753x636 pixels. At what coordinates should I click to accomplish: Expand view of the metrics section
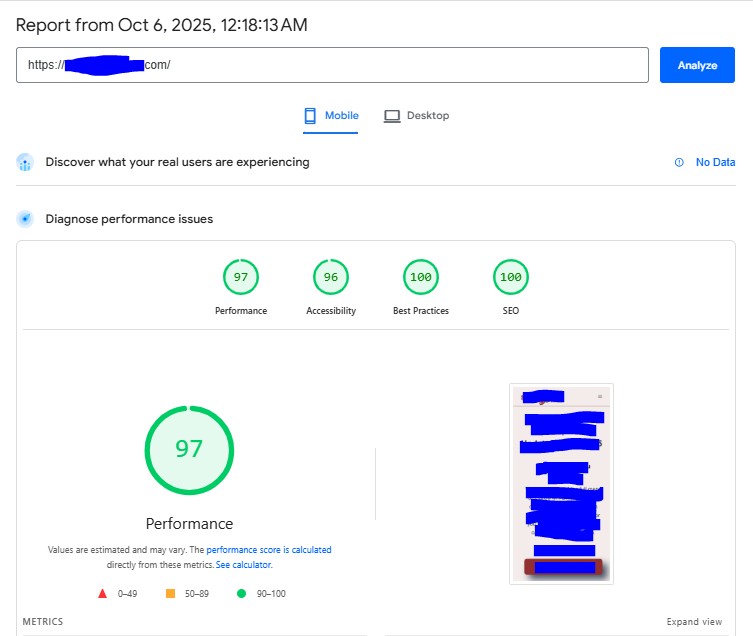point(694,622)
